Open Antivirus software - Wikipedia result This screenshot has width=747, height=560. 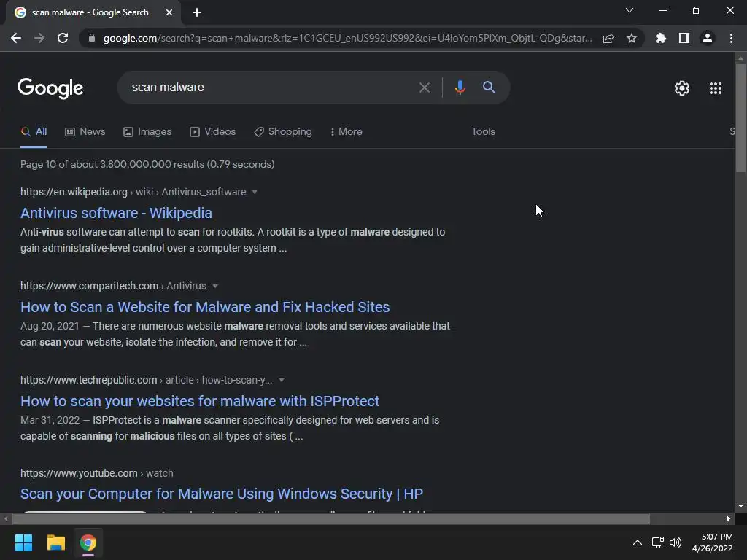(116, 213)
